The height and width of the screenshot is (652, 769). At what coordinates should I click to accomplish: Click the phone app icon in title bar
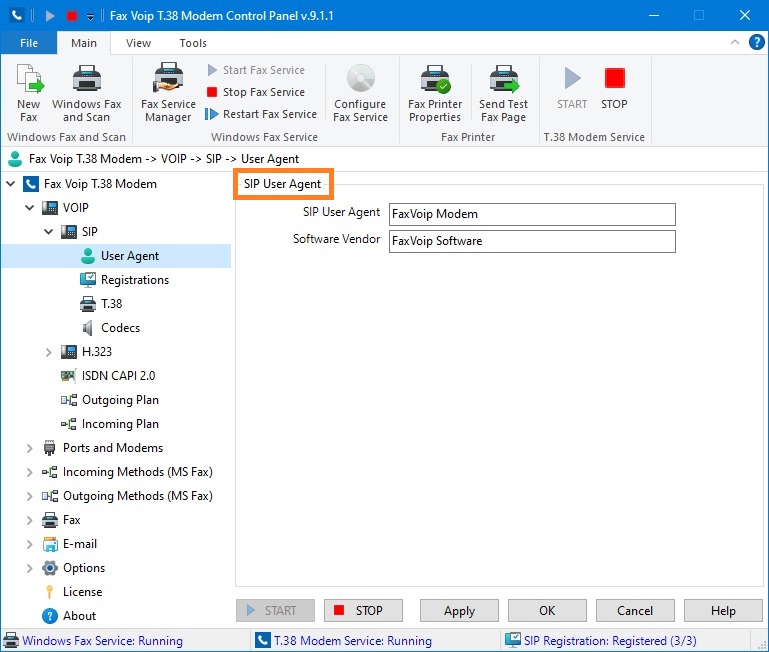17,16
